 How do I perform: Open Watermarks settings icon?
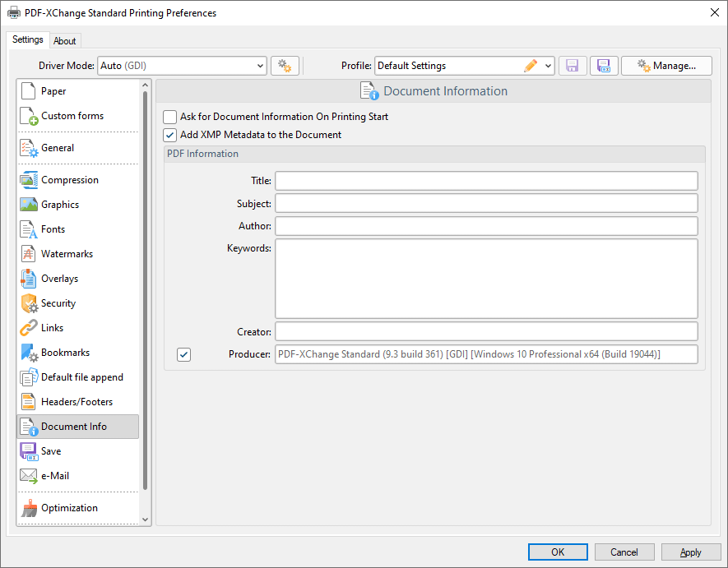[28, 254]
